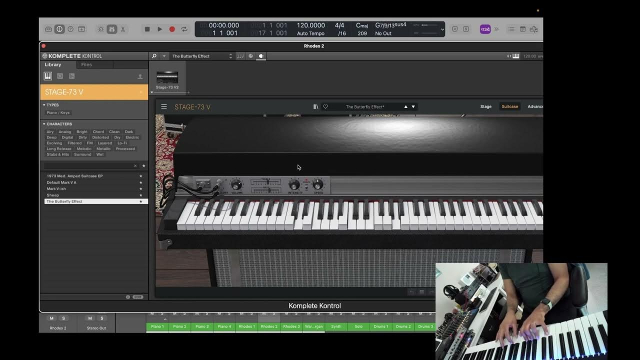640x360 pixels.
Task: Arm recording with the red Record button
Action: [x=172, y=29]
